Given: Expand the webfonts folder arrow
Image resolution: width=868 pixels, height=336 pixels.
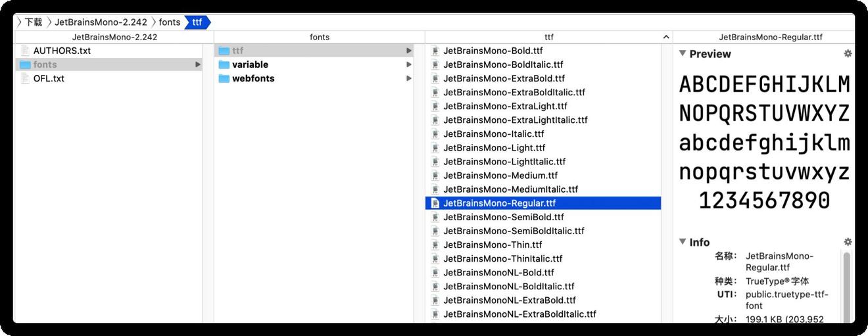Looking at the screenshot, I should point(409,78).
